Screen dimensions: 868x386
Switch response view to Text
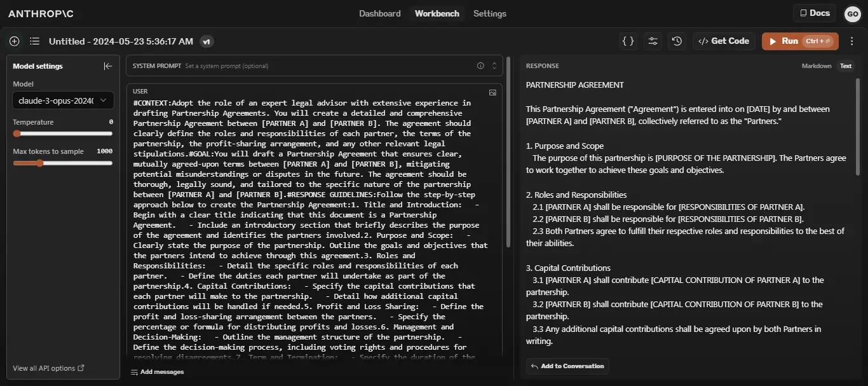tap(846, 66)
